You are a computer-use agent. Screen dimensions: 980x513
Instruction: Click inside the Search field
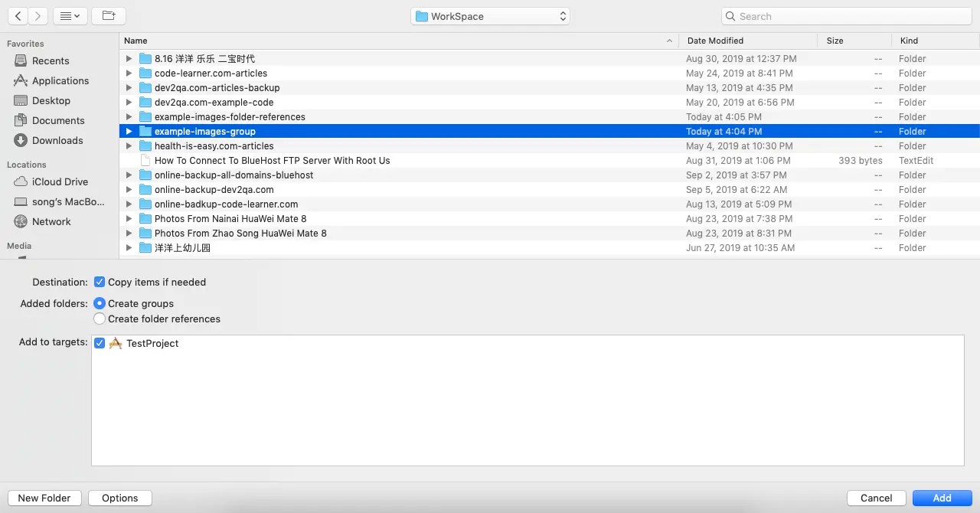(x=845, y=15)
